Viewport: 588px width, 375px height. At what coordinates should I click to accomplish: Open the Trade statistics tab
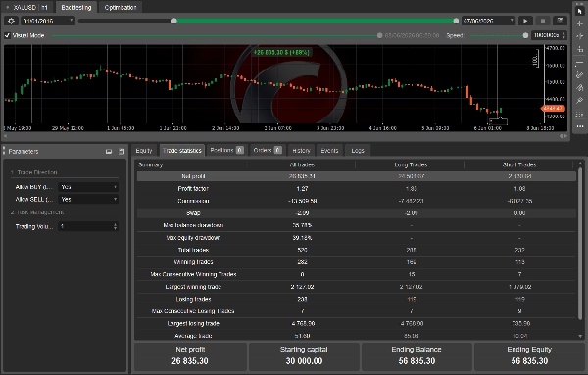[182, 150]
